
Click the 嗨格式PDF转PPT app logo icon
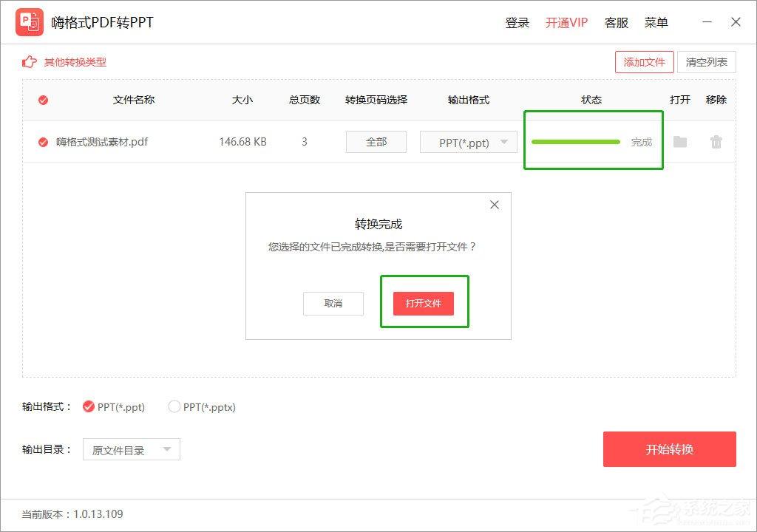tap(30, 21)
